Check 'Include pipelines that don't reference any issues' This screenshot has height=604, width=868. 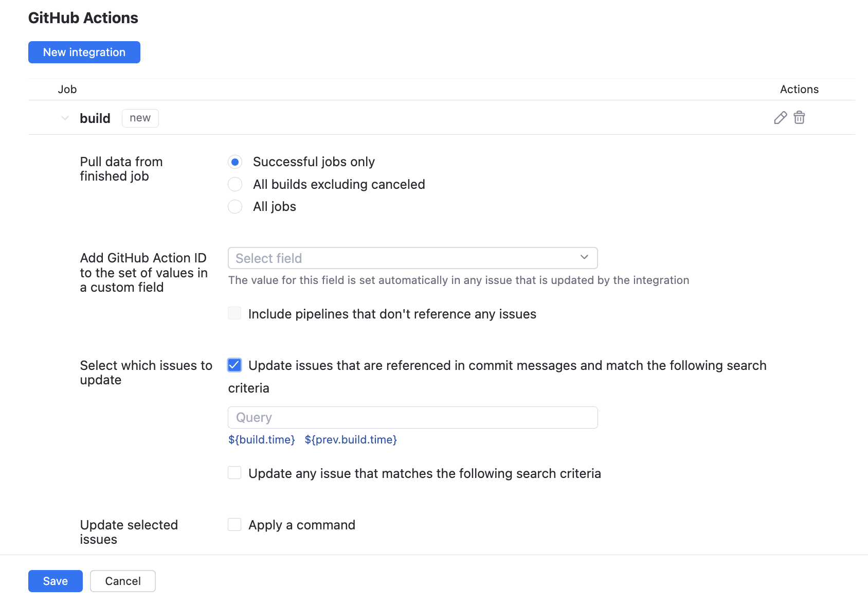(x=234, y=313)
